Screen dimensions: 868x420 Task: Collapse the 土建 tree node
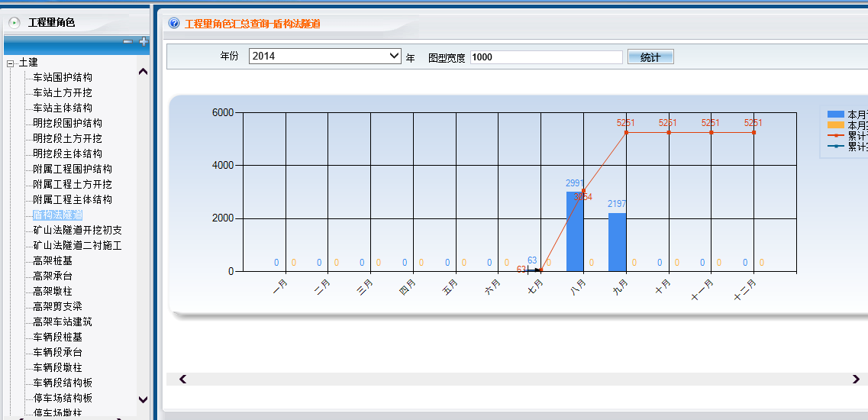[x=11, y=63]
